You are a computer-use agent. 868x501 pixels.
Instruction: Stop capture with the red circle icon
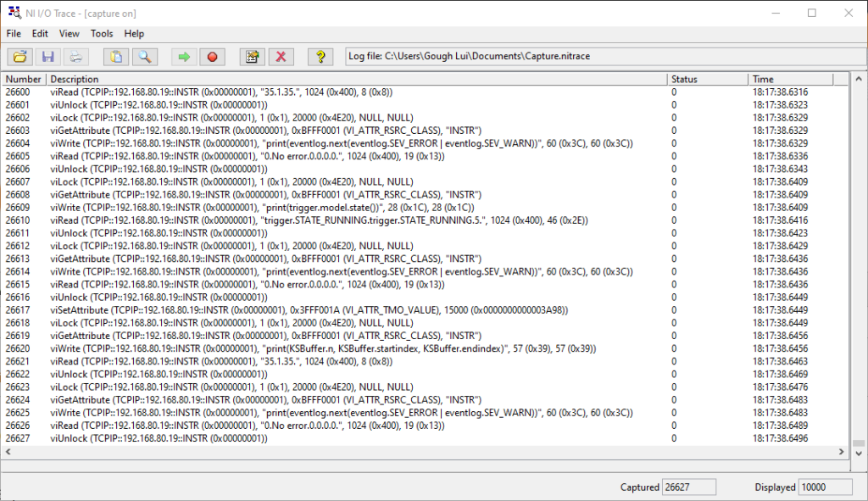tap(212, 57)
